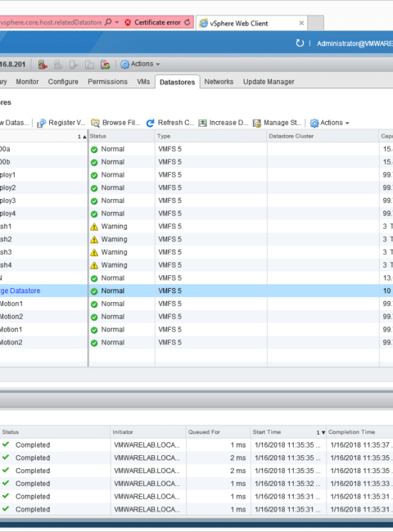Click the Browse Files toolbar button
This screenshot has height=532, width=393.
(x=115, y=123)
